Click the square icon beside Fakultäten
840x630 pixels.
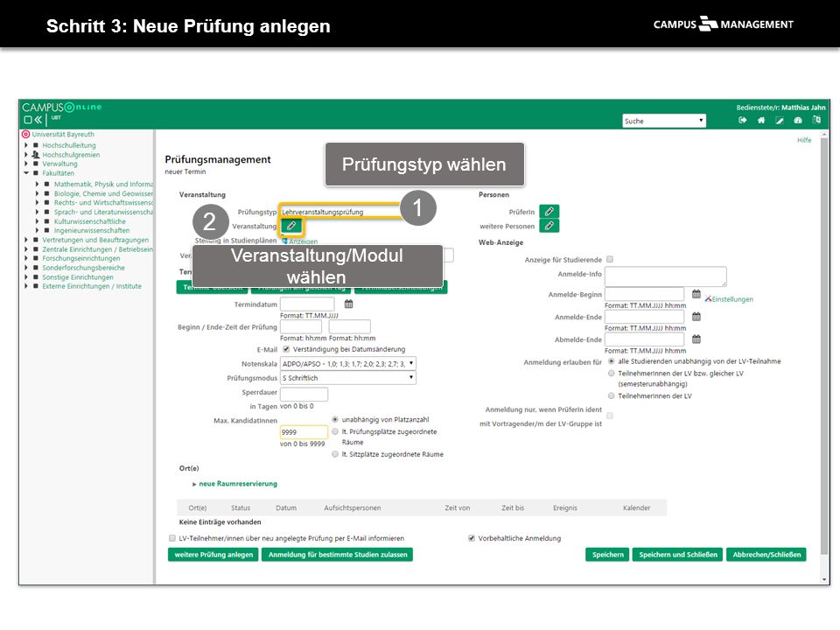(36, 173)
